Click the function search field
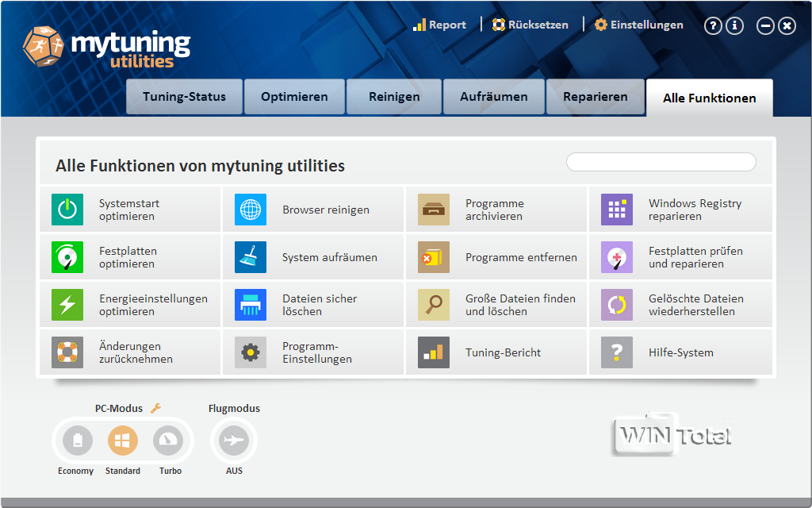 coord(661,162)
